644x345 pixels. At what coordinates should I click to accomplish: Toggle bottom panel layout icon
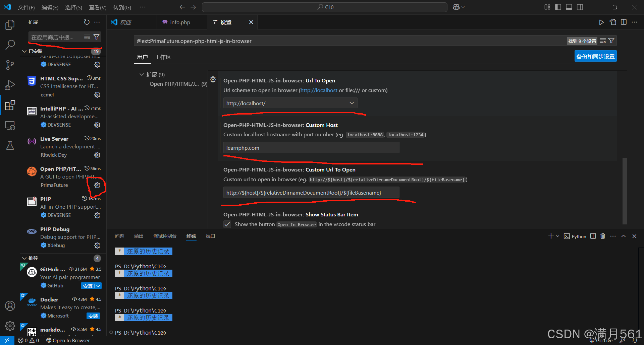tap(569, 7)
